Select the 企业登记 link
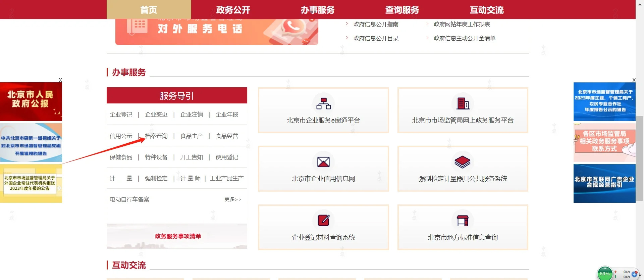644x280 pixels. pyautogui.click(x=121, y=114)
